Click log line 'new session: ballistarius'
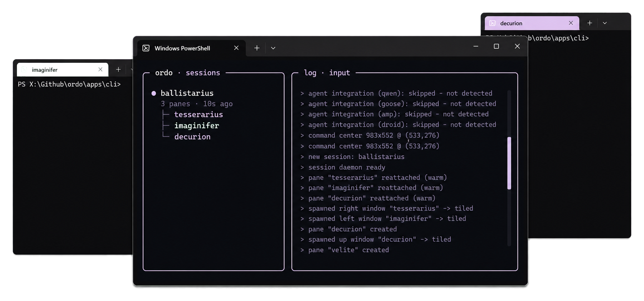This screenshot has width=644, height=301. 352,157
